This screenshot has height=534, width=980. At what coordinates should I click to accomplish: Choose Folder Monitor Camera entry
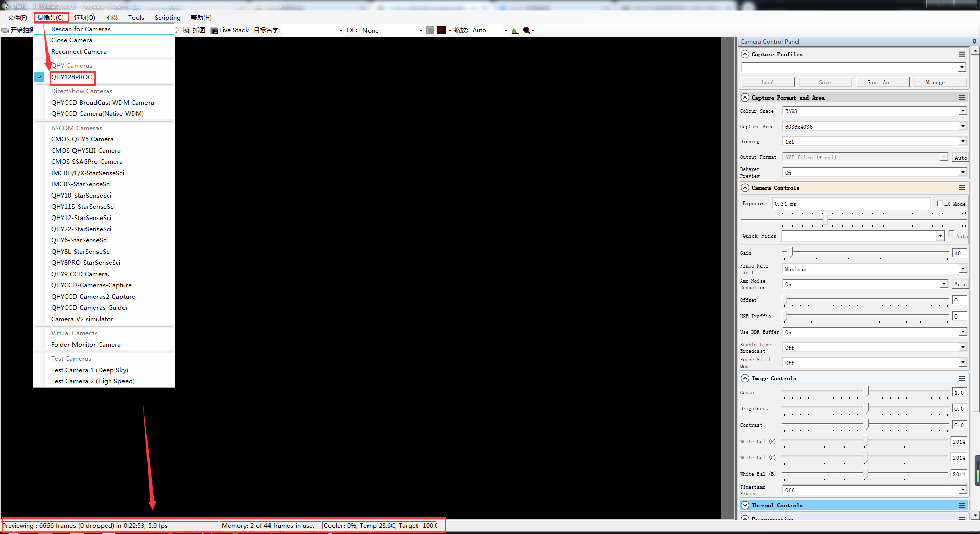click(104, 345)
